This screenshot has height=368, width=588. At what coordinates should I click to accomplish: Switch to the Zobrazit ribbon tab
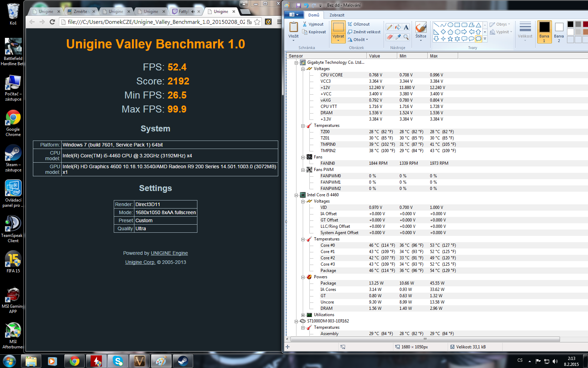tap(337, 15)
